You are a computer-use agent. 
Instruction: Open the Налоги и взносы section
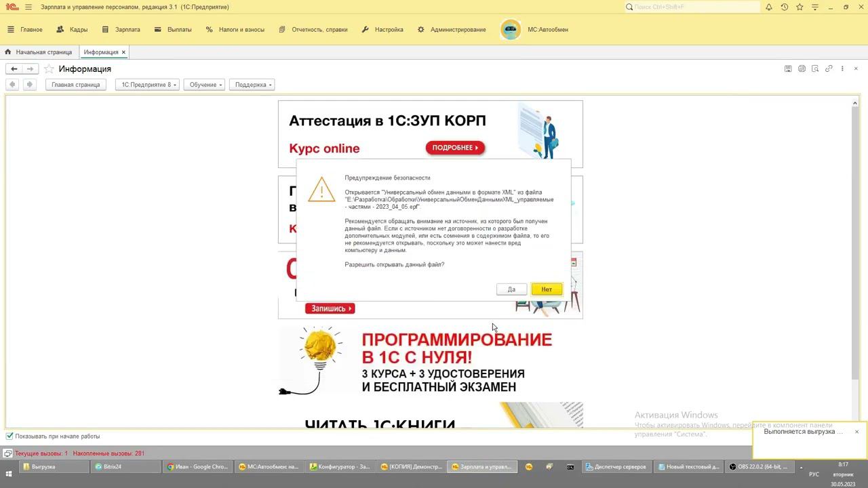[x=235, y=30]
